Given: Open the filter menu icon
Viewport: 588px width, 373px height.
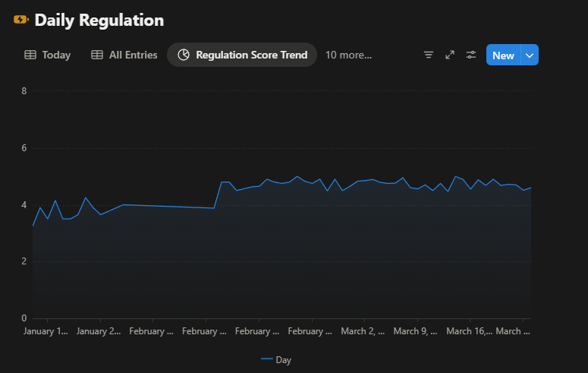Looking at the screenshot, I should (x=428, y=55).
